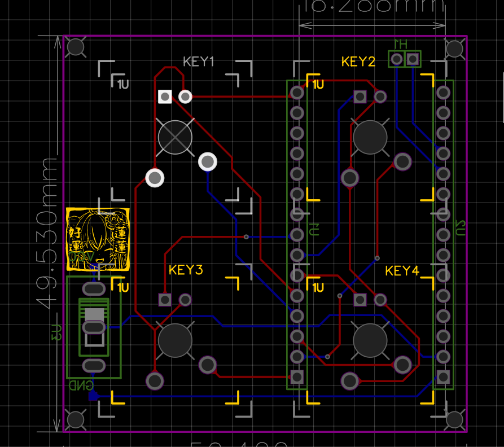Select the top-right corner mounting hole
The image size is (504, 447).
(455, 49)
